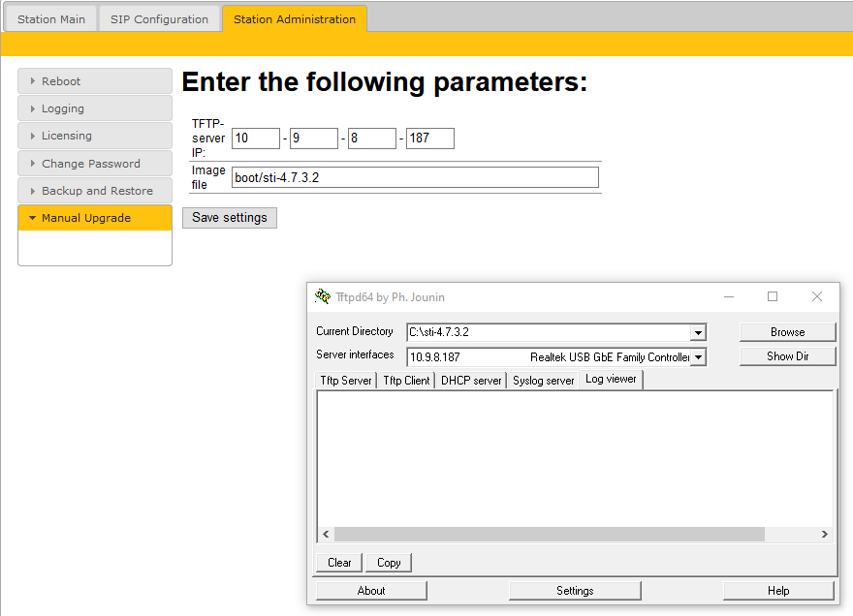The width and height of the screenshot is (853, 616).
Task: Click the right scroll arrow in log viewer
Action: (x=824, y=535)
